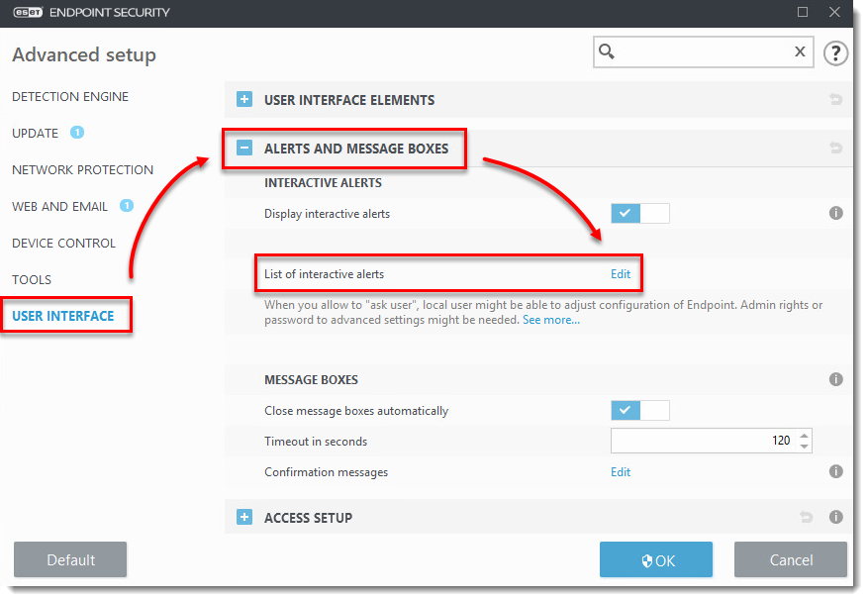Click info icon beside Message Boxes heading

tap(835, 379)
